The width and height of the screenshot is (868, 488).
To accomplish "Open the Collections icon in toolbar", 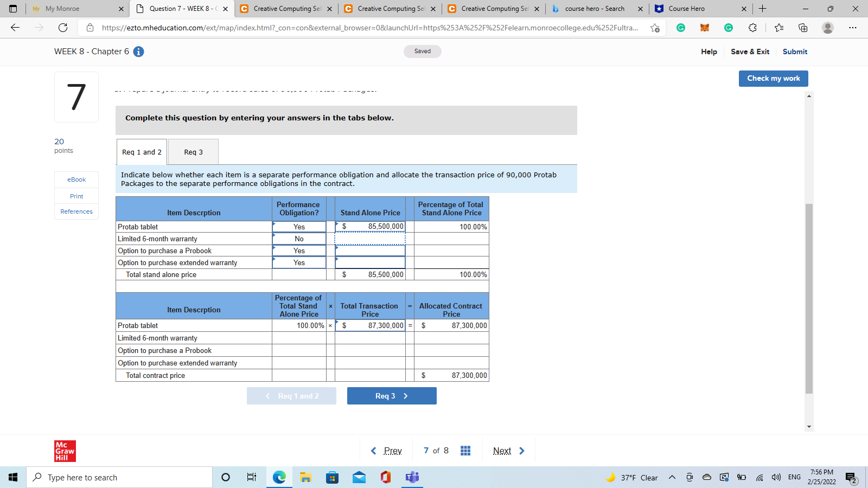I will pos(803,28).
